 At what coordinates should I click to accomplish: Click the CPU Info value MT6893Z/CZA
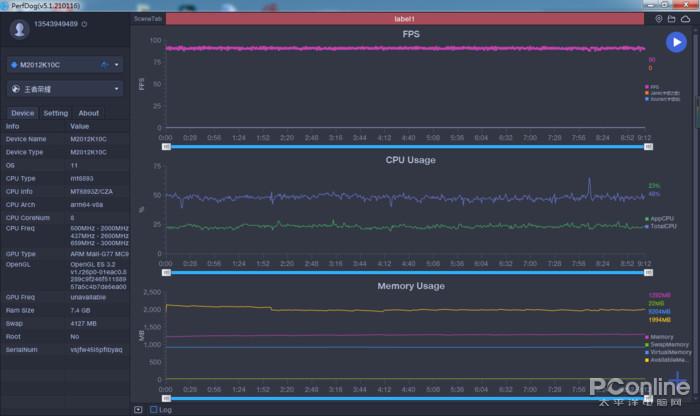click(x=92, y=191)
